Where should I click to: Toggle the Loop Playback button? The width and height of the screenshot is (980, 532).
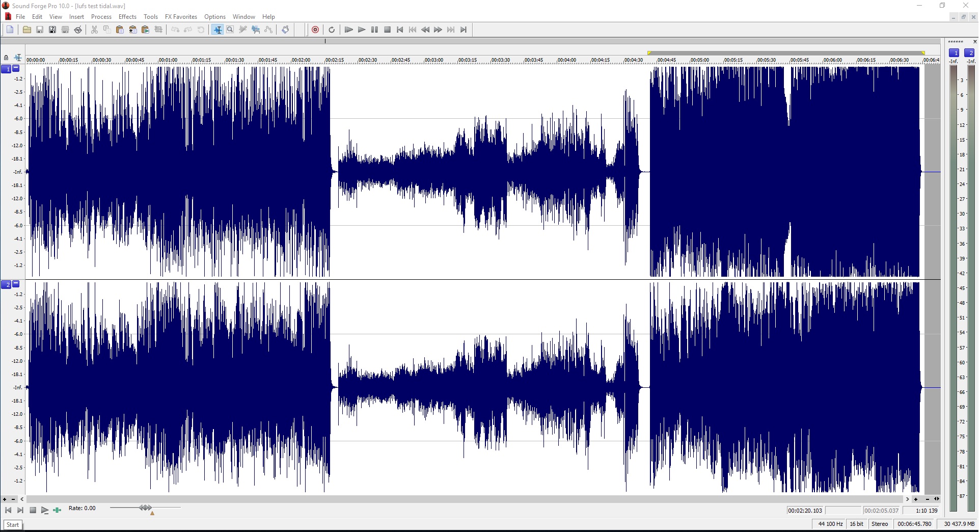click(x=332, y=30)
